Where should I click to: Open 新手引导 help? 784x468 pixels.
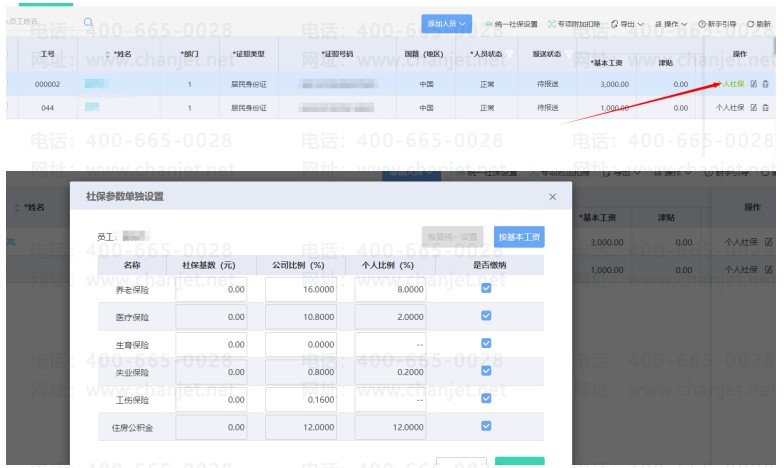click(717, 24)
